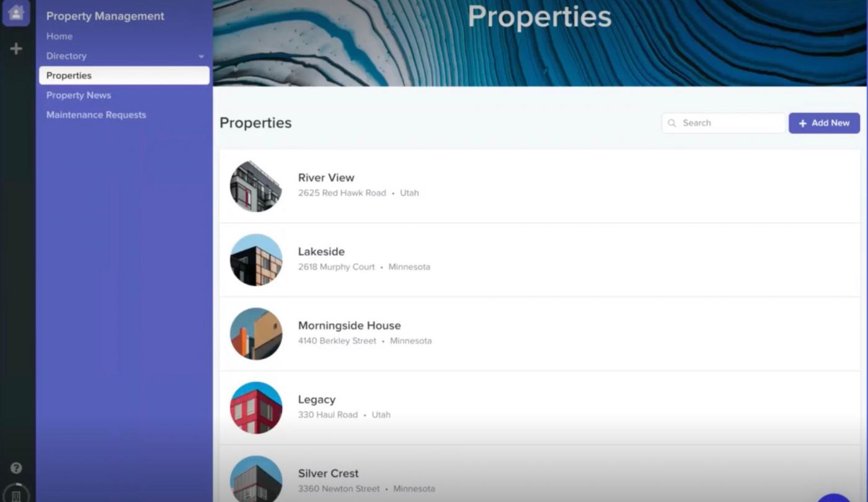Open the River View property thumbnail
Screen dimensions: 868x502
[256, 186]
